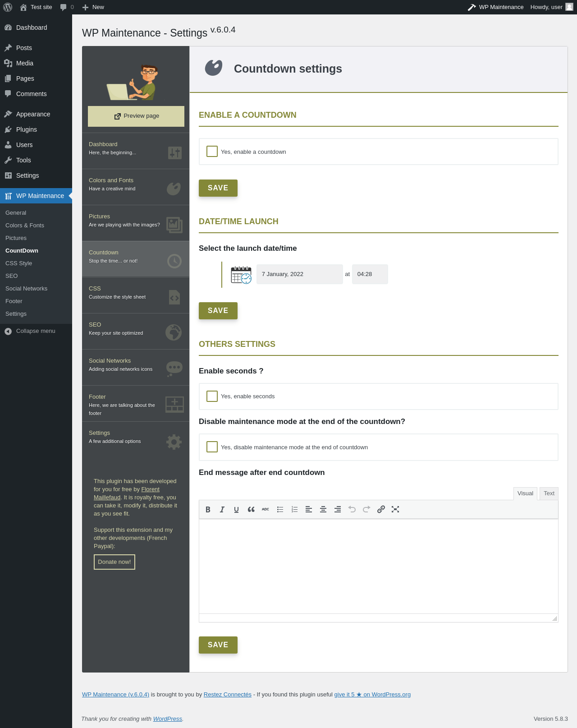The height and width of the screenshot is (728, 577).
Task: Open Pictures sidebar submenu item
Action: [x=36, y=238]
